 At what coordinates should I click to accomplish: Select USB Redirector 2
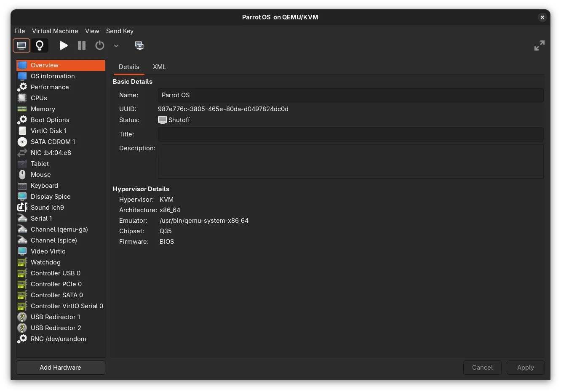click(61, 328)
